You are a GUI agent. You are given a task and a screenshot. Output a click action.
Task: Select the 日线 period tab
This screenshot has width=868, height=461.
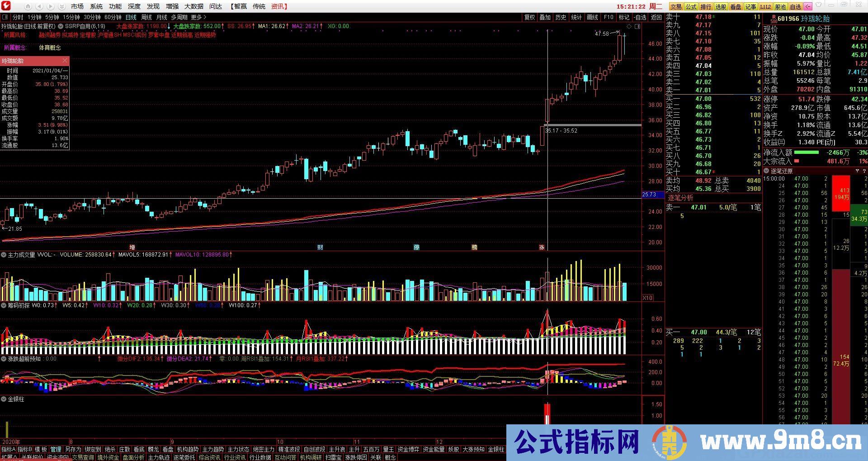coord(131,18)
